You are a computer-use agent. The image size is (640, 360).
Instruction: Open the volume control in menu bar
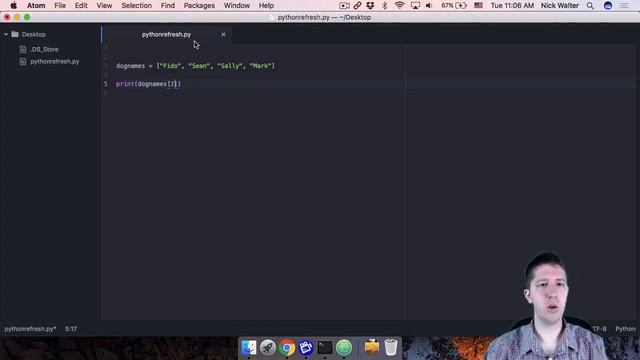point(429,6)
